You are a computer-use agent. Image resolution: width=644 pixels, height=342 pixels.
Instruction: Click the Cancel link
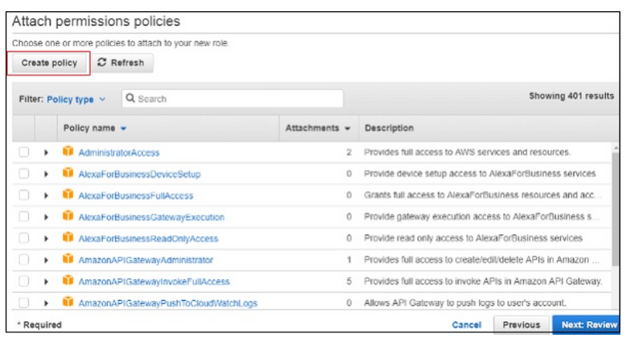tap(467, 325)
